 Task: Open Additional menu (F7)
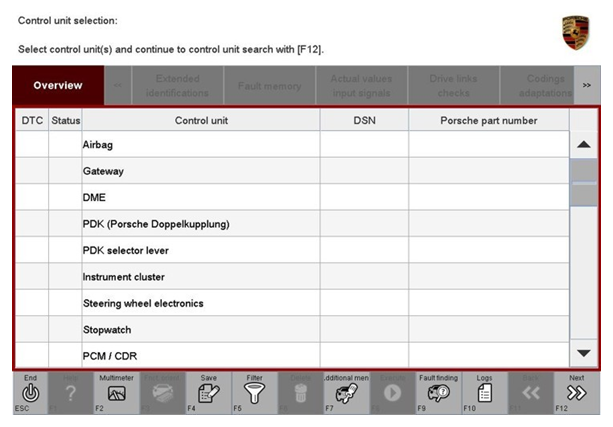pos(346,393)
